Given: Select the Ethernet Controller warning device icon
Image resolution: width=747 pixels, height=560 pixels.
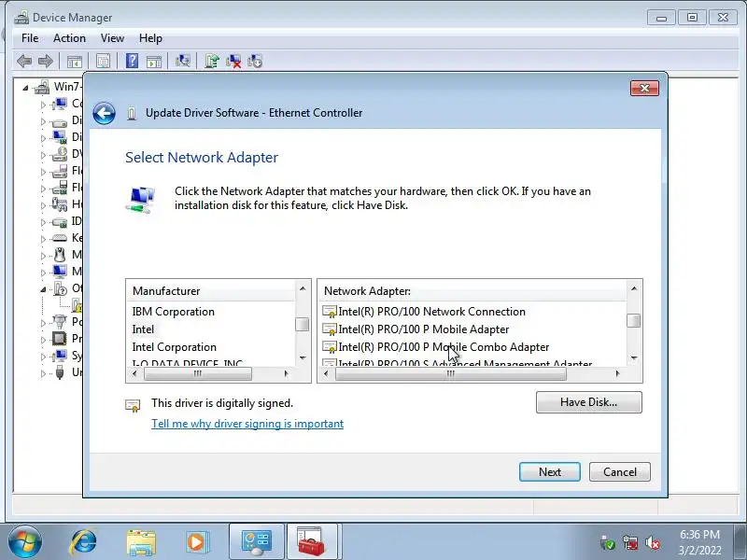Looking at the screenshot, I should click(77, 305).
